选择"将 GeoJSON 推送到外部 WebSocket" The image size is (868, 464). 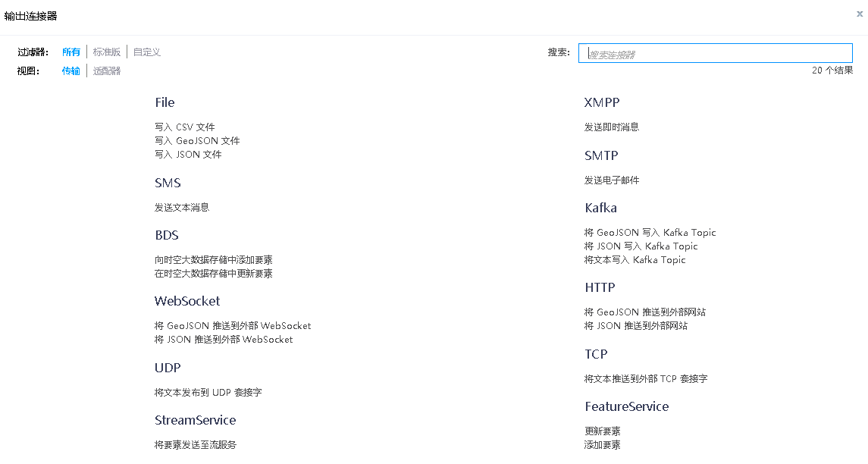tap(232, 325)
